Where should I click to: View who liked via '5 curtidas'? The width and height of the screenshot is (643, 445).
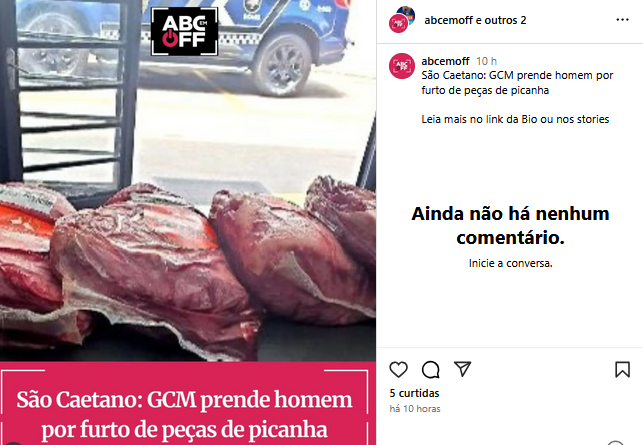tap(414, 393)
